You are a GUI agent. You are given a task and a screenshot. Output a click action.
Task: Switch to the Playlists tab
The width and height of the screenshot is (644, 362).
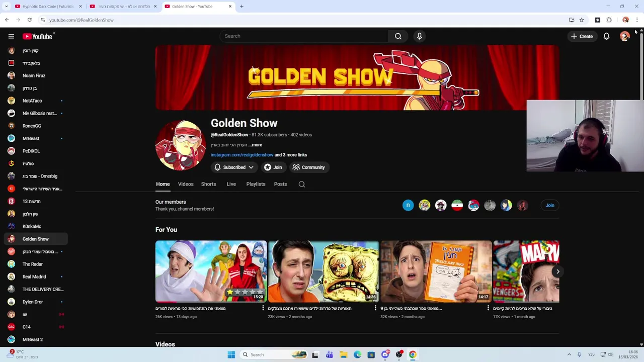tap(256, 184)
